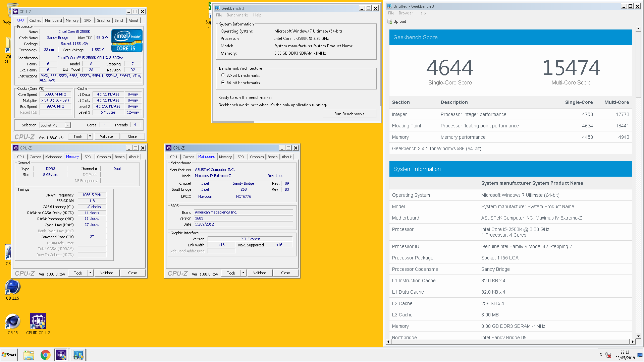Expand Tools dropdown in Memory window
Screen dimensions: 644x362
click(x=90, y=273)
